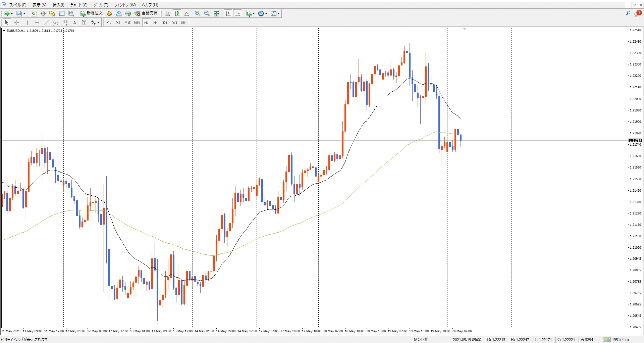Open the Periods clock icon
The height and width of the screenshot is (343, 644).
(261, 13)
